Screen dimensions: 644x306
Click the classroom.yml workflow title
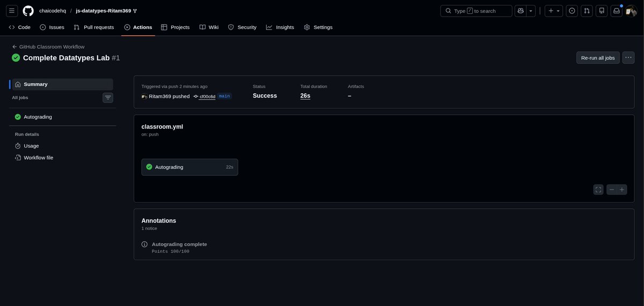click(162, 127)
